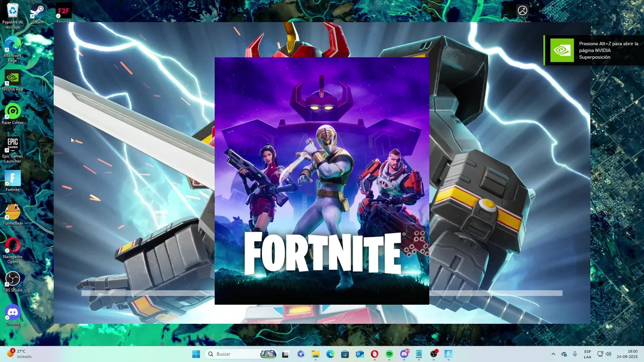Select the Razer Cortex desktop icon

pyautogui.click(x=13, y=114)
